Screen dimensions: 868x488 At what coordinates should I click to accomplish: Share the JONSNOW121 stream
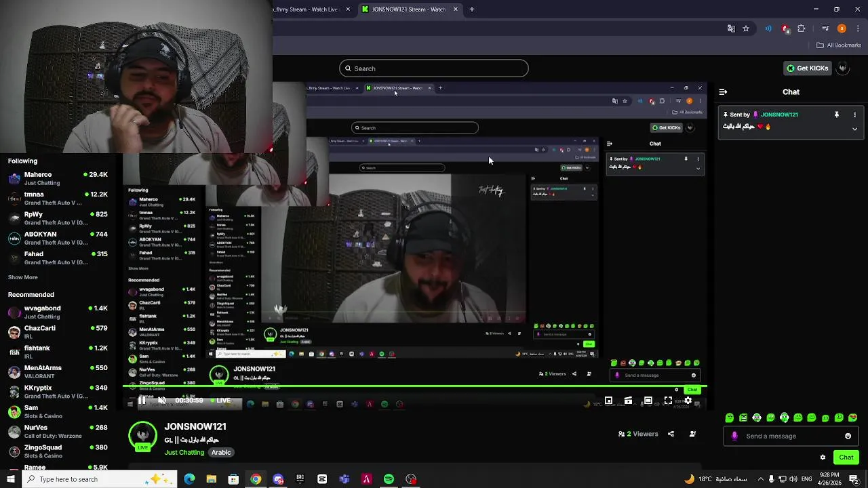click(x=671, y=434)
